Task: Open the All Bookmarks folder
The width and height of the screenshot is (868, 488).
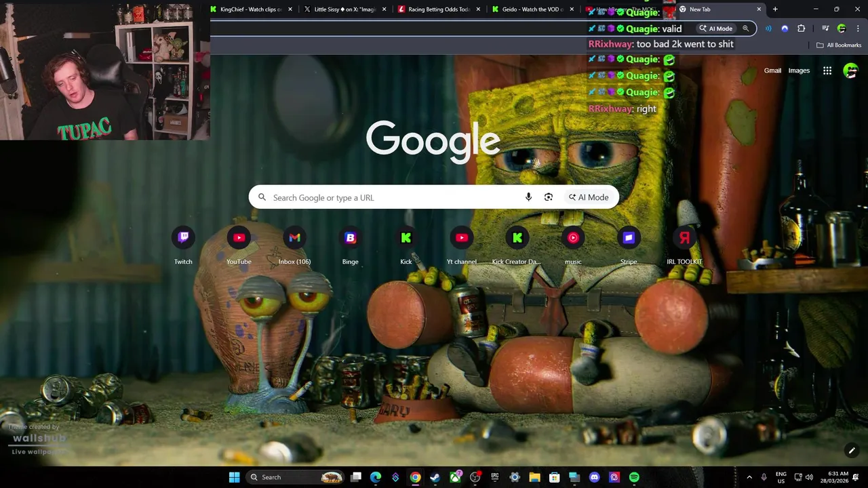Action: (x=839, y=45)
